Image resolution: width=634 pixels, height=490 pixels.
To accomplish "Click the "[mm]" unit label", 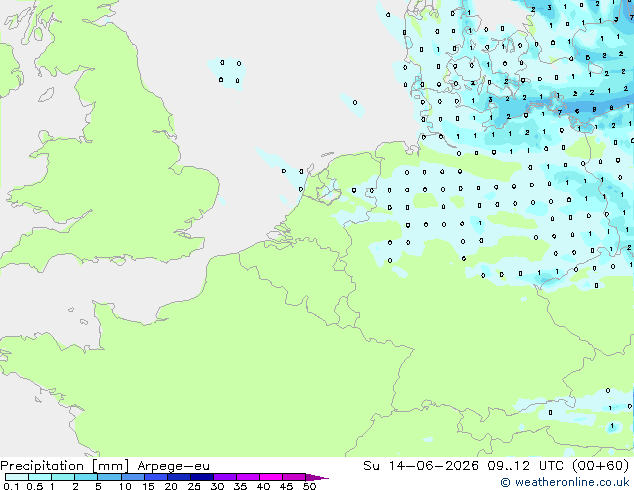I will coord(111,466).
